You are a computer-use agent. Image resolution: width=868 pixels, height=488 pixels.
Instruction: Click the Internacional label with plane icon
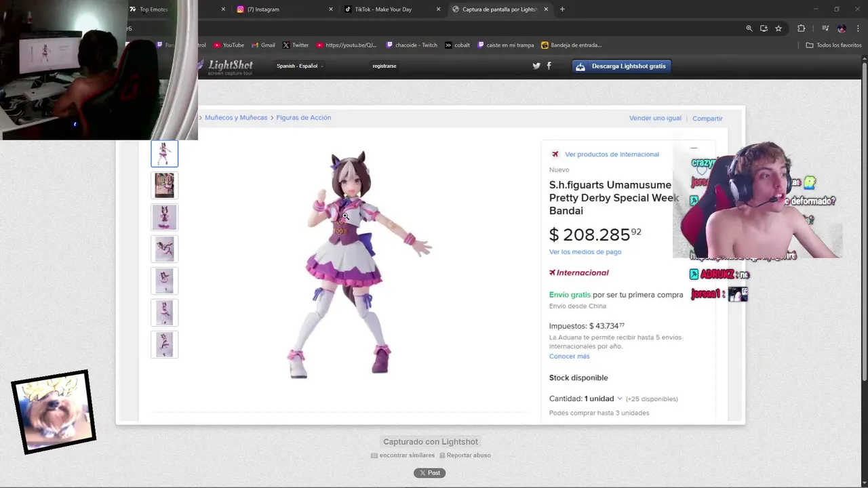click(x=579, y=272)
